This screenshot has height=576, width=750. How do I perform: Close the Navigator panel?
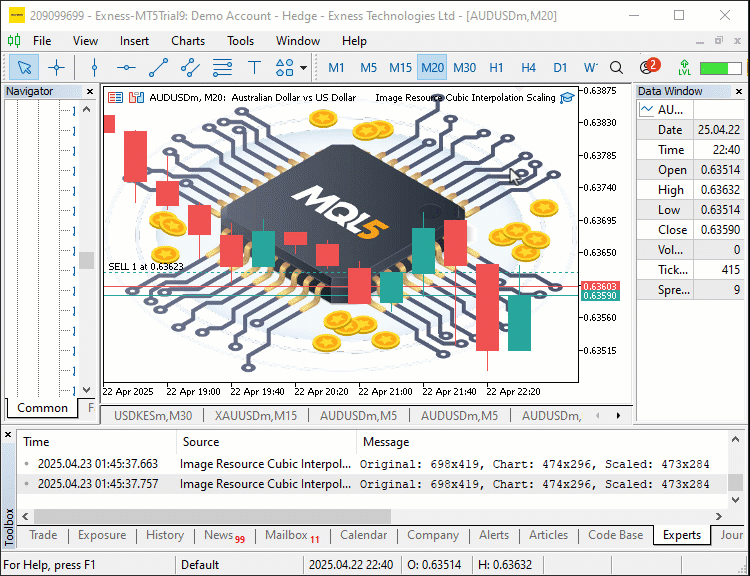pos(89,91)
